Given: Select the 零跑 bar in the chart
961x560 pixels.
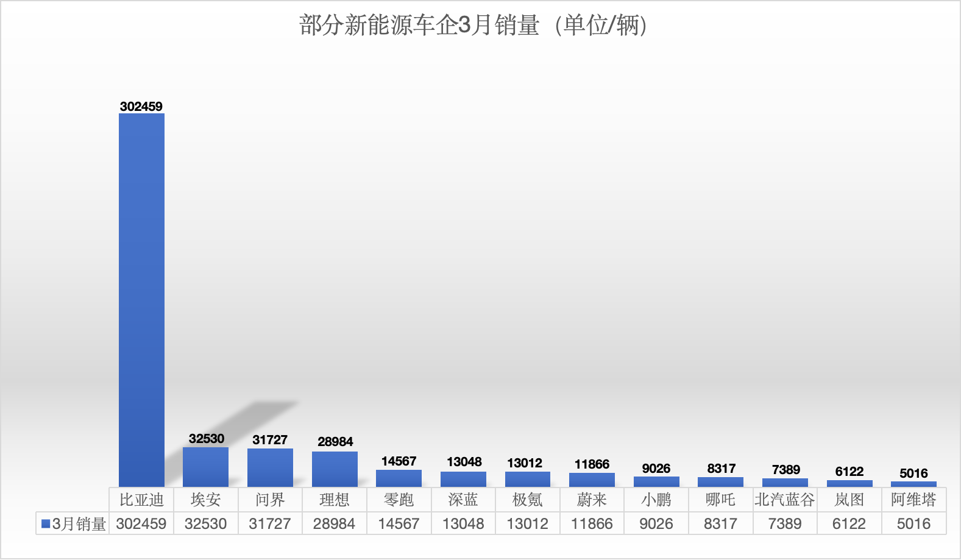Looking at the screenshot, I should click(399, 478).
